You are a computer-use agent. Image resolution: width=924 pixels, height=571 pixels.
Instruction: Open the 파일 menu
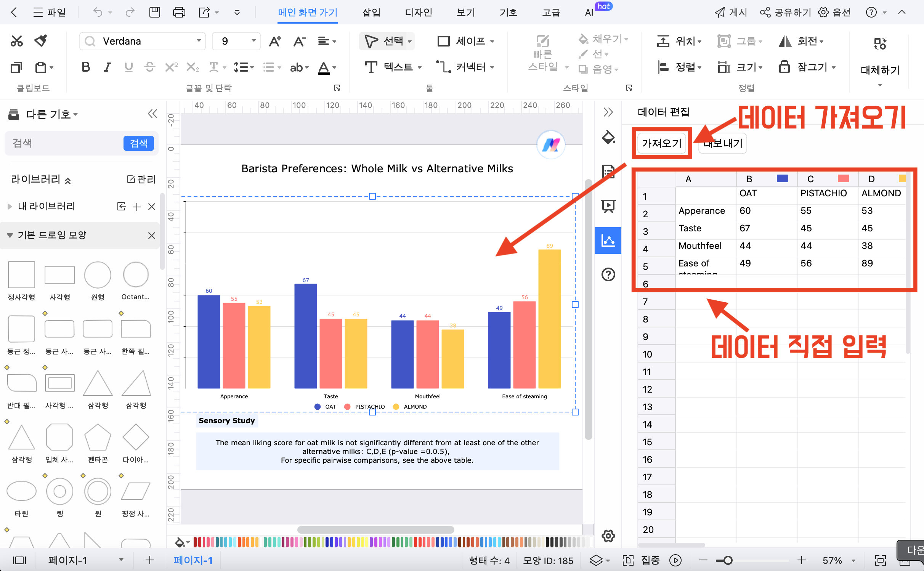pos(50,12)
